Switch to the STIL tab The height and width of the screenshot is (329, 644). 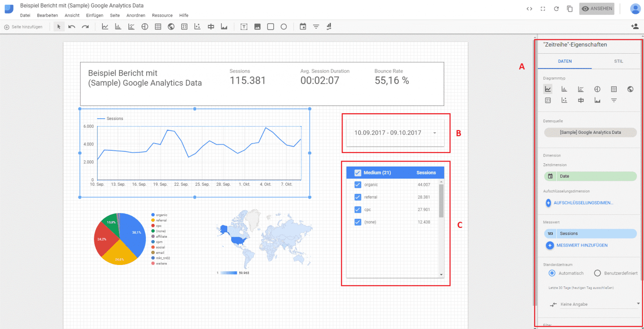click(618, 61)
